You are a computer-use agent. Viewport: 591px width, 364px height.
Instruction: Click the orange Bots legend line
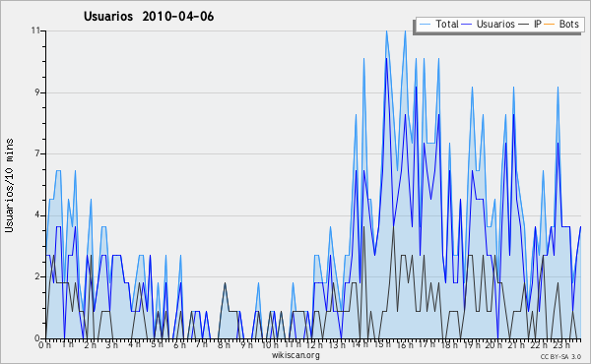tap(550, 25)
